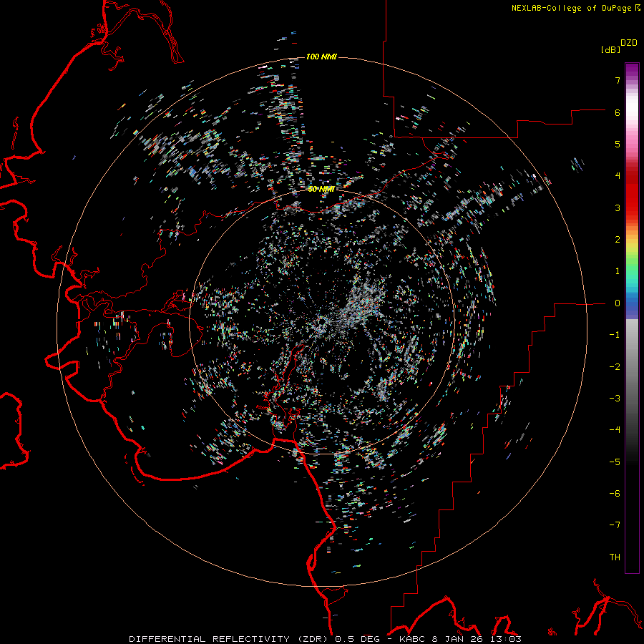
Task: Click the -2 tick label on scale
Action: pos(615,367)
